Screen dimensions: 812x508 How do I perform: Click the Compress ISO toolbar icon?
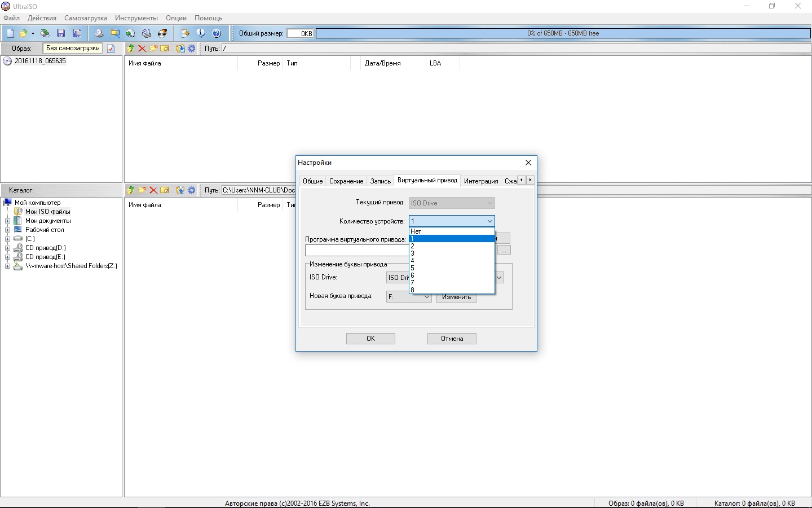[x=115, y=33]
